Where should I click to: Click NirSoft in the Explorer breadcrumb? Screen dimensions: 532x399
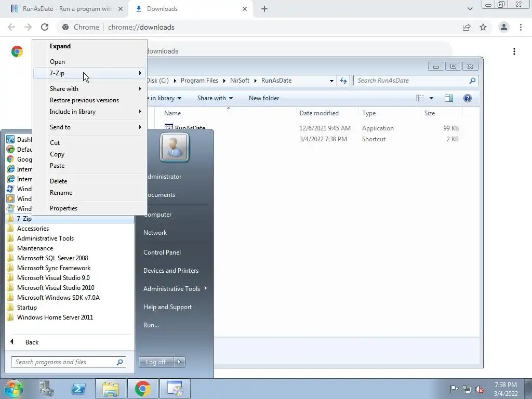pos(240,81)
